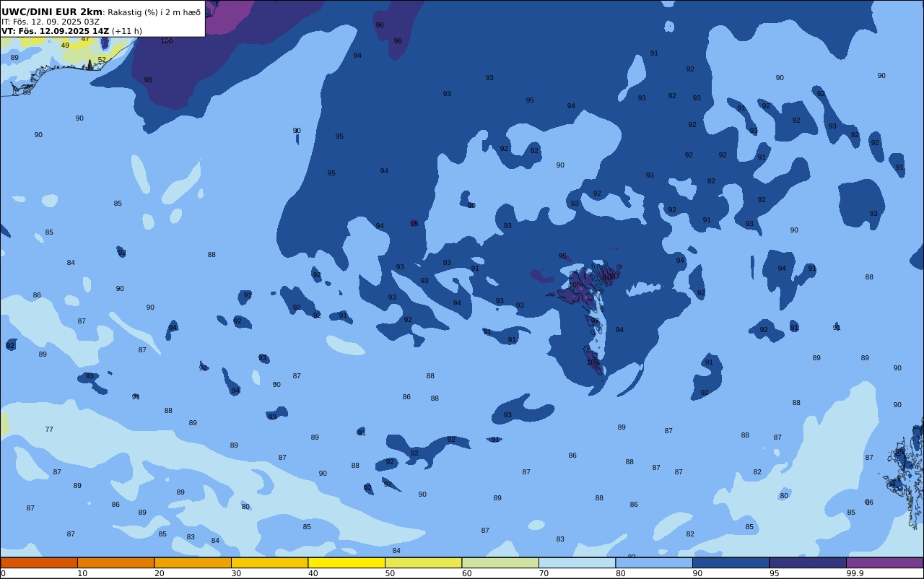Click the "UWC/DINI EUR 2km" title text
Screen dimensions: 924x579
[x=52, y=12]
